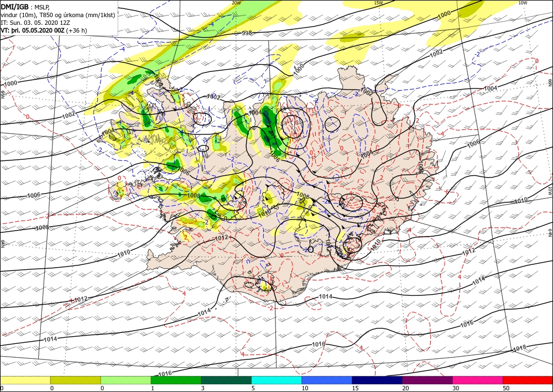Select the dark teal-green legend swatch above 3
The width and height of the screenshot is (553, 392).
click(x=226, y=380)
